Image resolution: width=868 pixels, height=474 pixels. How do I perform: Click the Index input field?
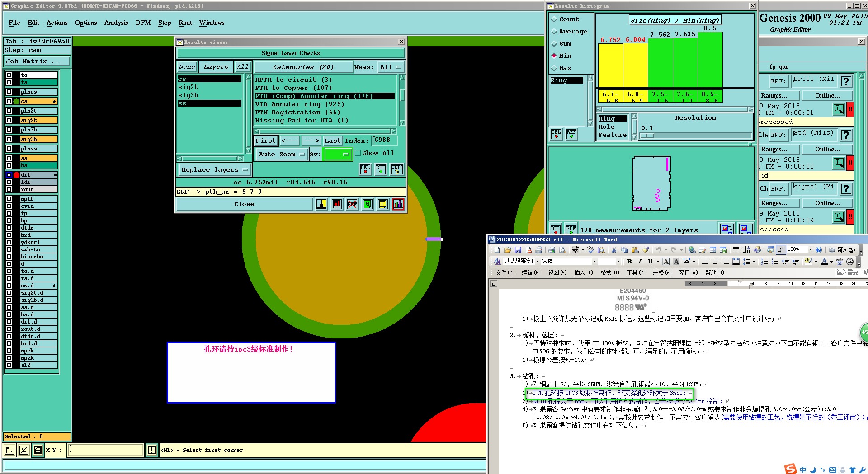[x=384, y=141]
